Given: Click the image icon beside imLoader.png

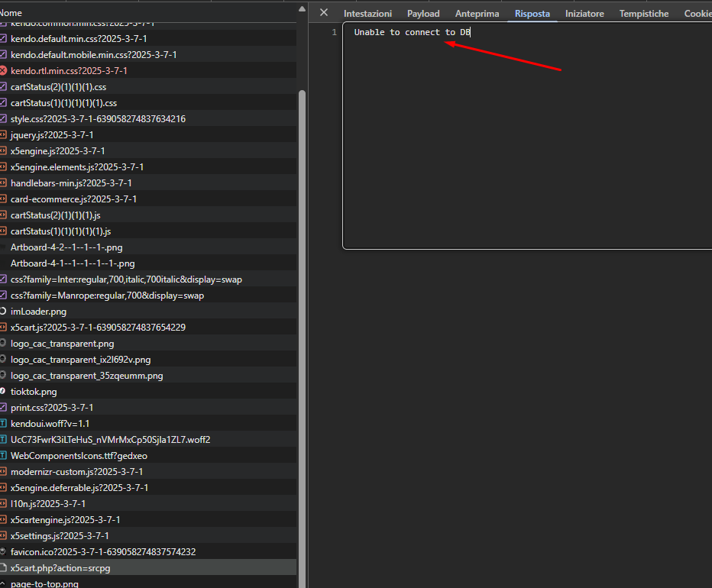Looking at the screenshot, I should click(x=3, y=312).
